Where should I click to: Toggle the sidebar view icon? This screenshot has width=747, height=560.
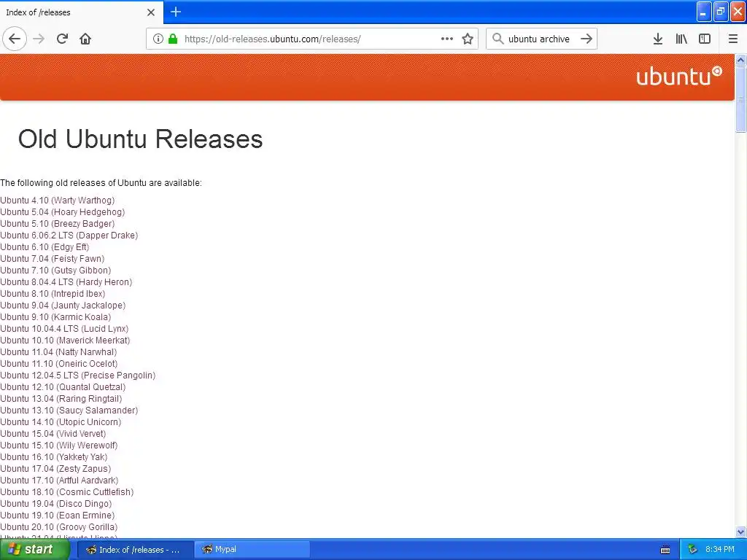(x=705, y=39)
